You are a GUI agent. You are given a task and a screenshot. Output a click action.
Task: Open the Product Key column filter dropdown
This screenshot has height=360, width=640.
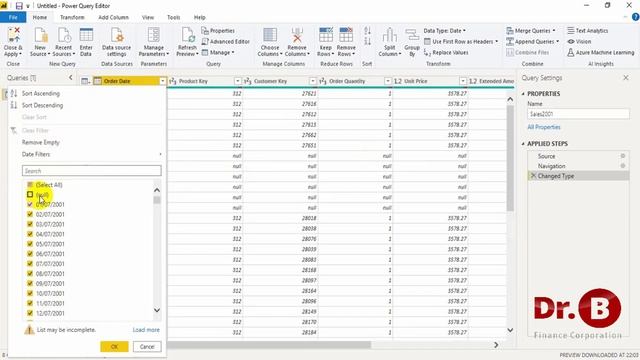click(x=238, y=81)
